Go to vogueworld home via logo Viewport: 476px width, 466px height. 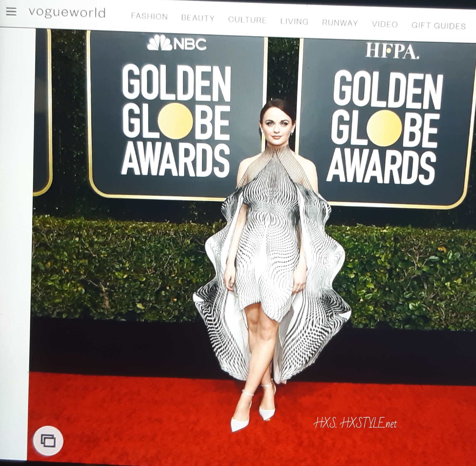(x=67, y=12)
